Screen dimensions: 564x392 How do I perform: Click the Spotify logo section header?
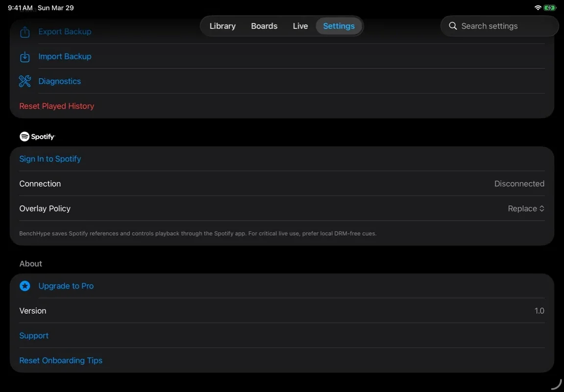coord(37,137)
